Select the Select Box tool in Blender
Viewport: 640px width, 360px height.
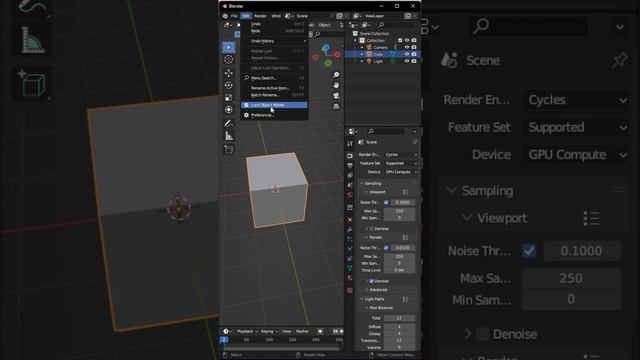coord(229,47)
